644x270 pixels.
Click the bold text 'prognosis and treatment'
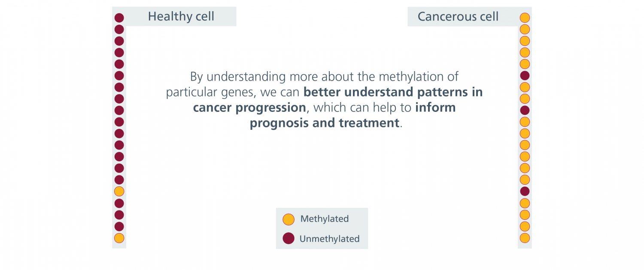click(x=325, y=123)
